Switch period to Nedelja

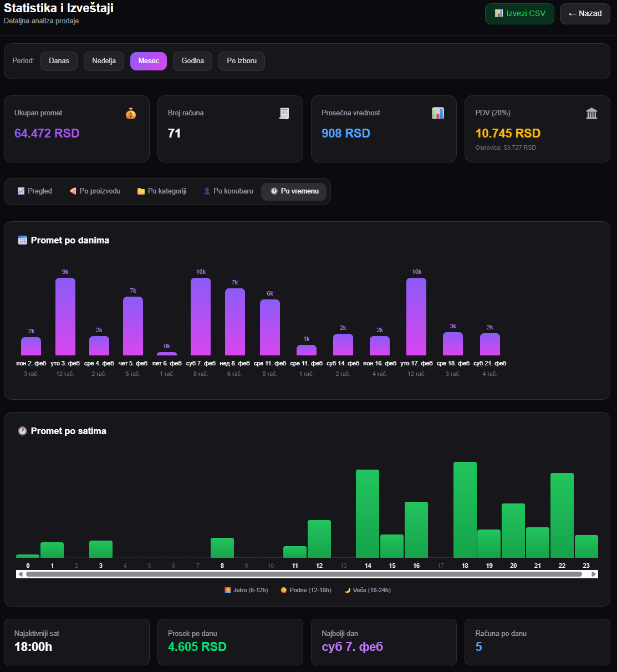pyautogui.click(x=104, y=61)
